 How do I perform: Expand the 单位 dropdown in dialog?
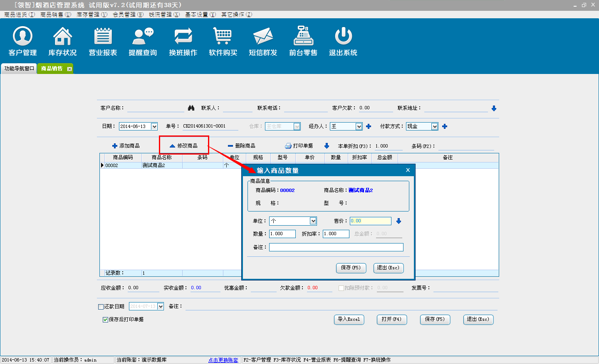(x=313, y=221)
